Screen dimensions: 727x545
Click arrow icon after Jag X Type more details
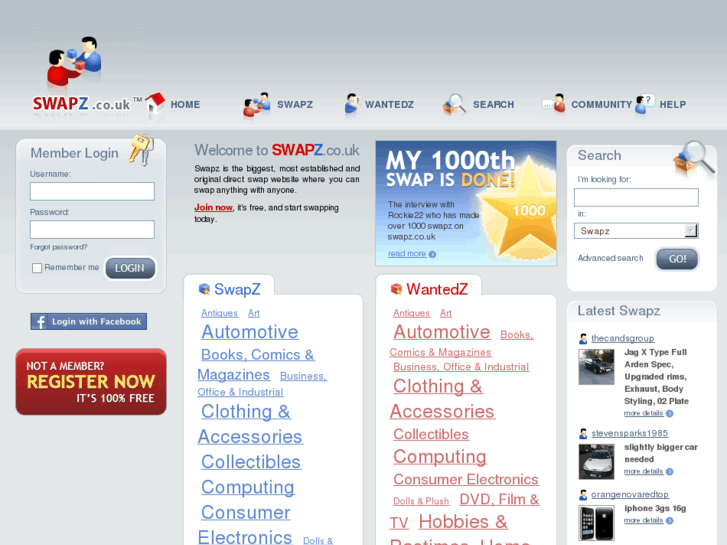pos(670,413)
